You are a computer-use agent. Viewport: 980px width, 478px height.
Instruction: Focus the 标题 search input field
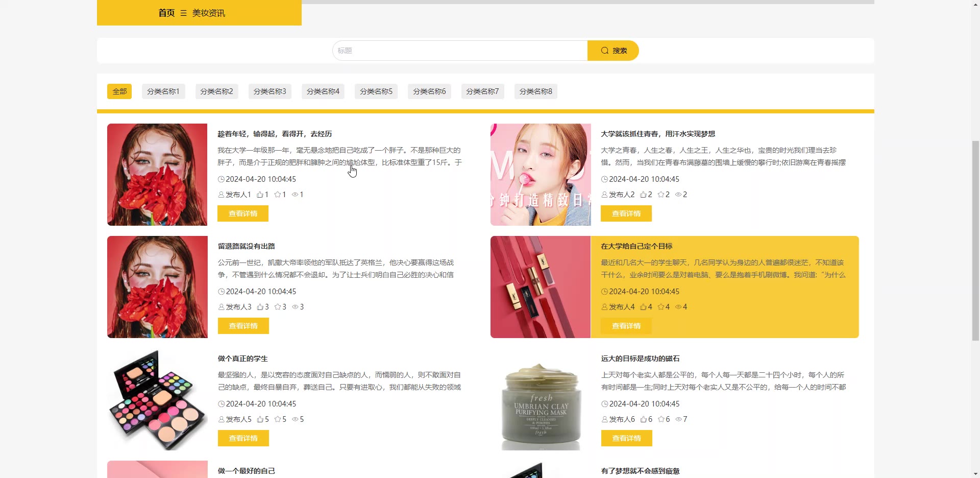click(460, 51)
